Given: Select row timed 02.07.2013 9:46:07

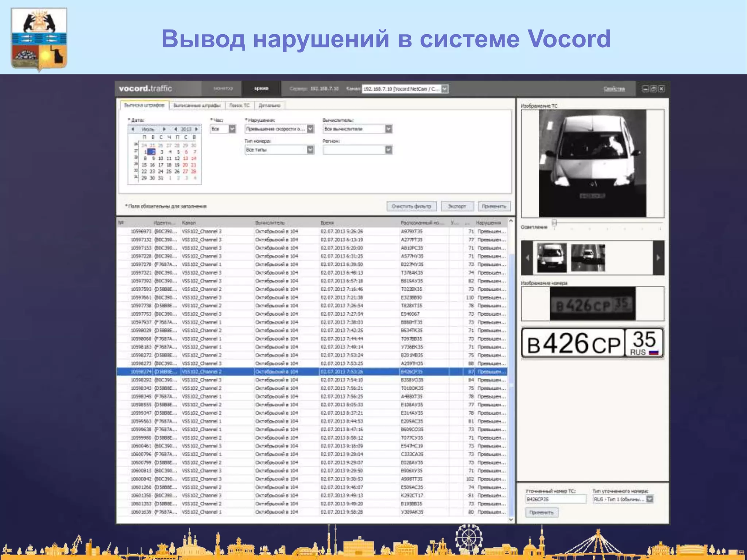Looking at the screenshot, I should (312, 487).
